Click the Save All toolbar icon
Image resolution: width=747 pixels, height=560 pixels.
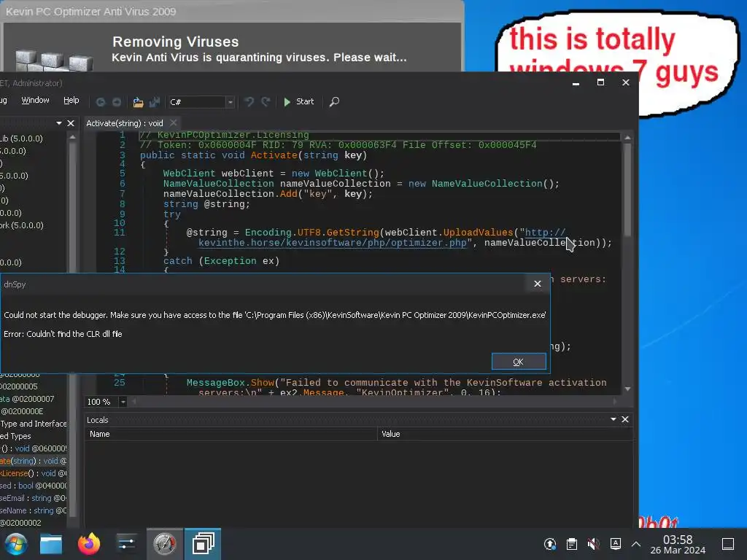coord(155,102)
